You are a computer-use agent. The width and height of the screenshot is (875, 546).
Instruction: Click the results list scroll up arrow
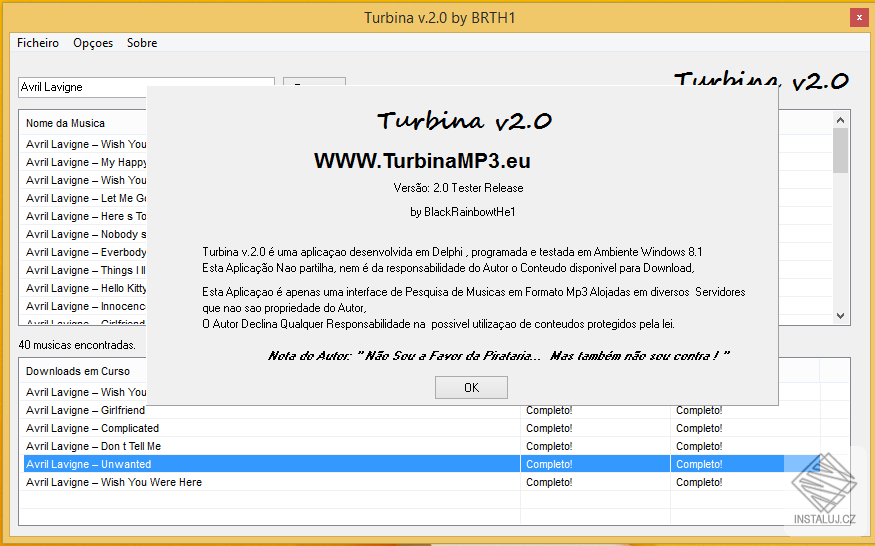coord(840,120)
